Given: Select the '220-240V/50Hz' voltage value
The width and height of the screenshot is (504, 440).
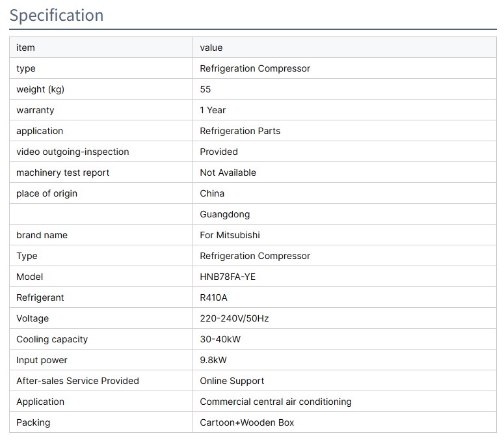Looking at the screenshot, I should point(234,318).
